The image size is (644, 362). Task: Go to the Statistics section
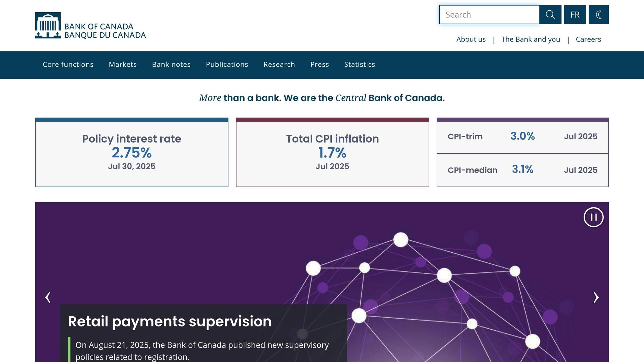(x=359, y=64)
